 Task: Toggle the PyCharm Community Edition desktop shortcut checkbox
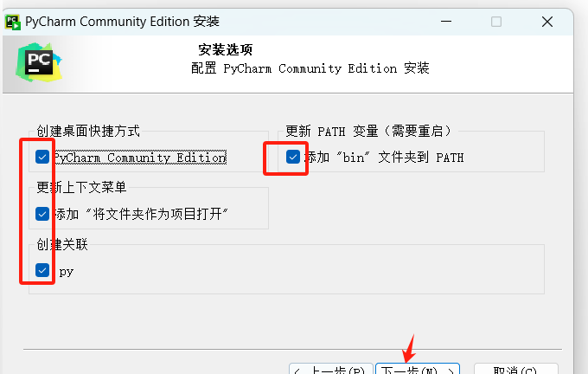coord(42,157)
